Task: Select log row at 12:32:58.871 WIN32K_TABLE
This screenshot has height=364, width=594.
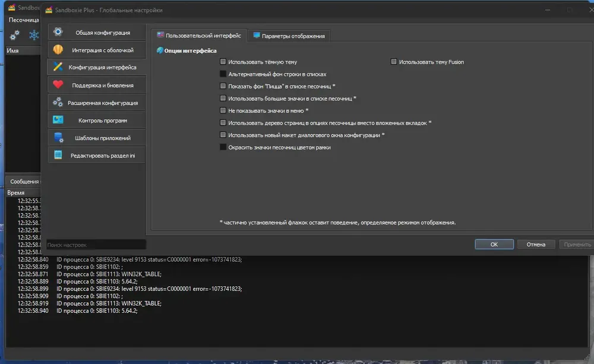Action: [x=296, y=274]
